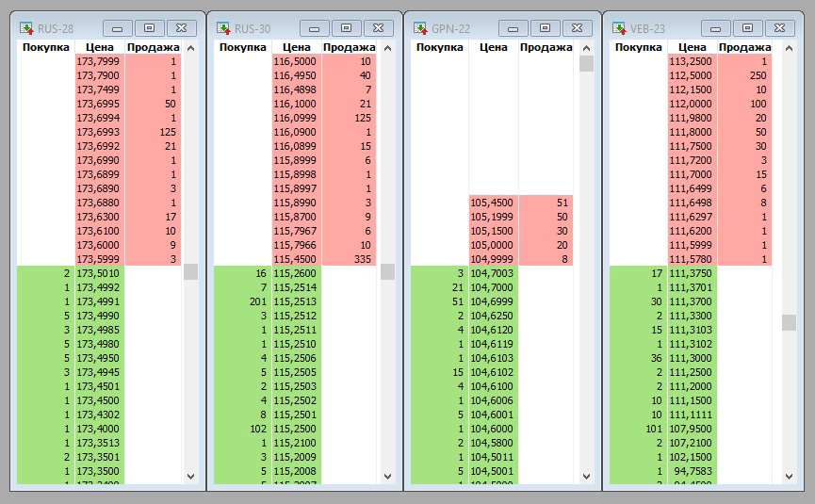This screenshot has height=504, width=815.
Task: Select bid price 173,5010 in RUS-28
Action: click(x=100, y=273)
